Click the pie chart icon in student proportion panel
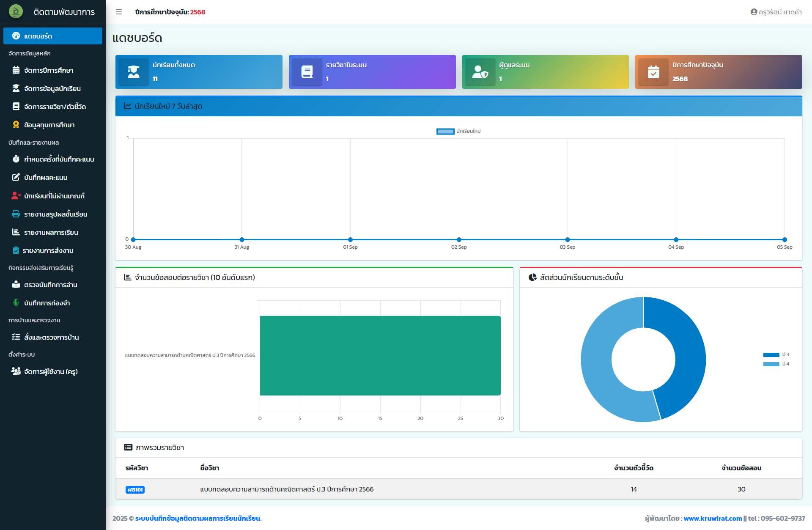The image size is (812, 530). point(532,277)
